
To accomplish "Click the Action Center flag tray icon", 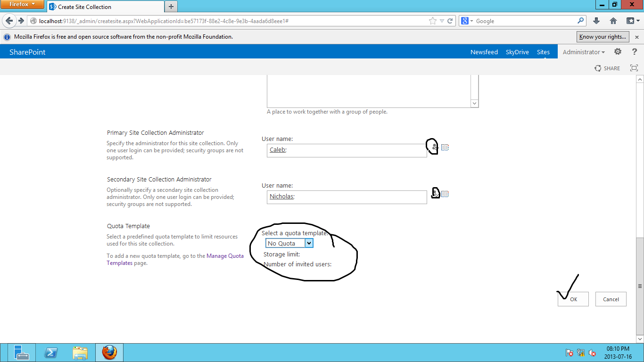I will [x=570, y=353].
